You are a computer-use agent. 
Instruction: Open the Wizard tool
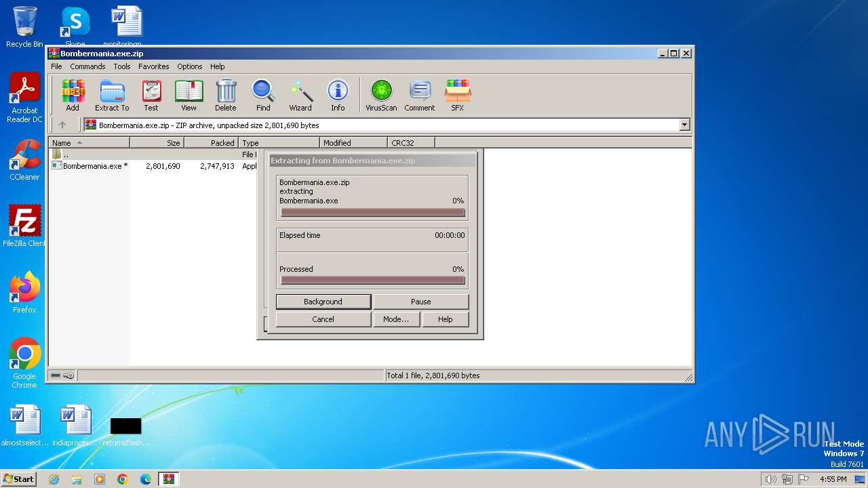point(300,96)
